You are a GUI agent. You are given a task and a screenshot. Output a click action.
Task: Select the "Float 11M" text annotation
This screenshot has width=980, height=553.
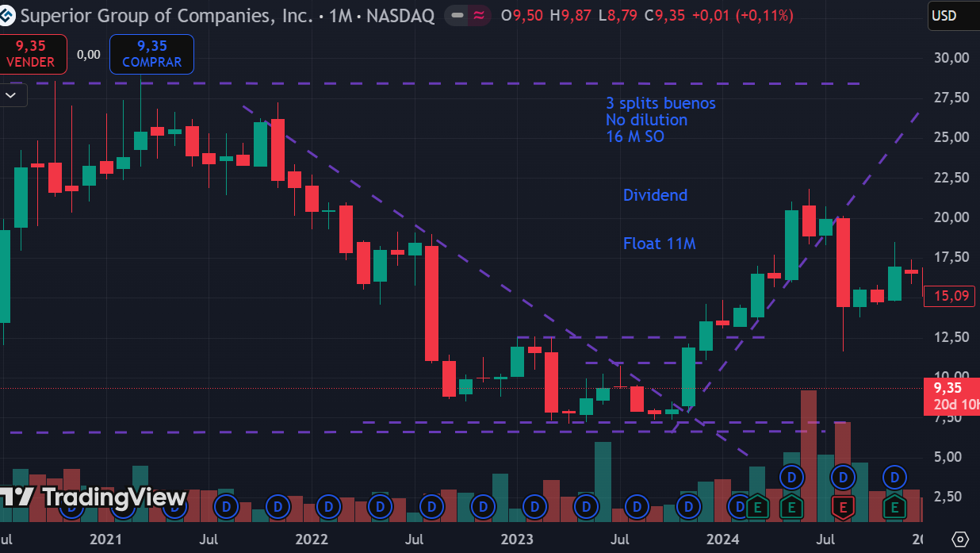tap(659, 244)
